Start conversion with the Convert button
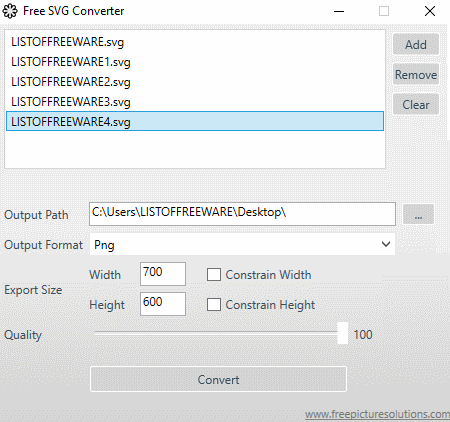 218,379
